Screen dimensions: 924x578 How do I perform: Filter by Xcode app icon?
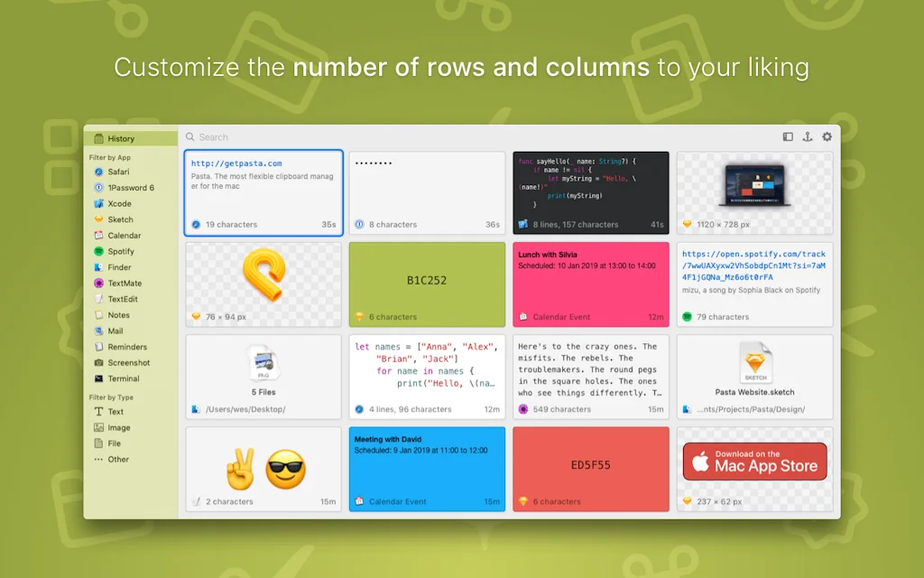point(99,203)
